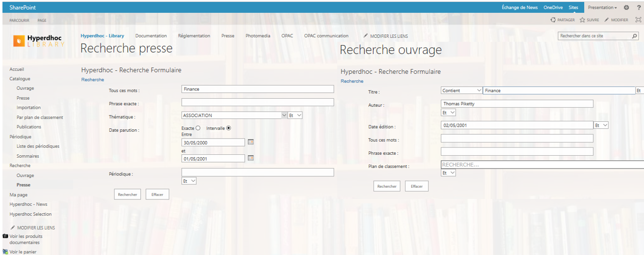Click the Tous ces mots presse field

(258, 89)
